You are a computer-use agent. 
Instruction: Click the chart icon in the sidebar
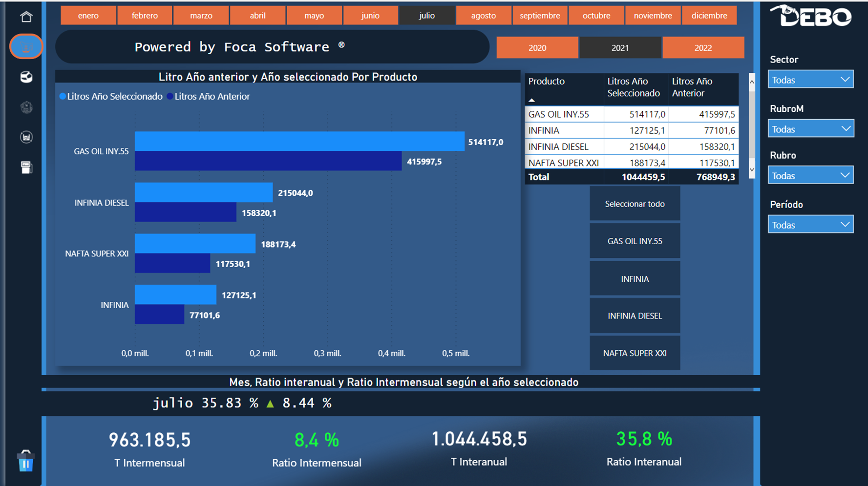coord(26,137)
